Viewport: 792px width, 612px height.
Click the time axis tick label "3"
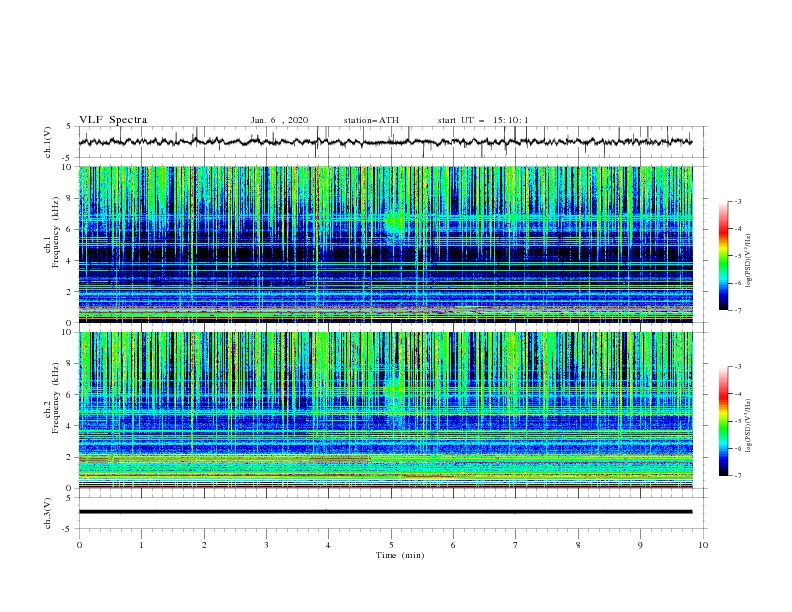tap(266, 545)
